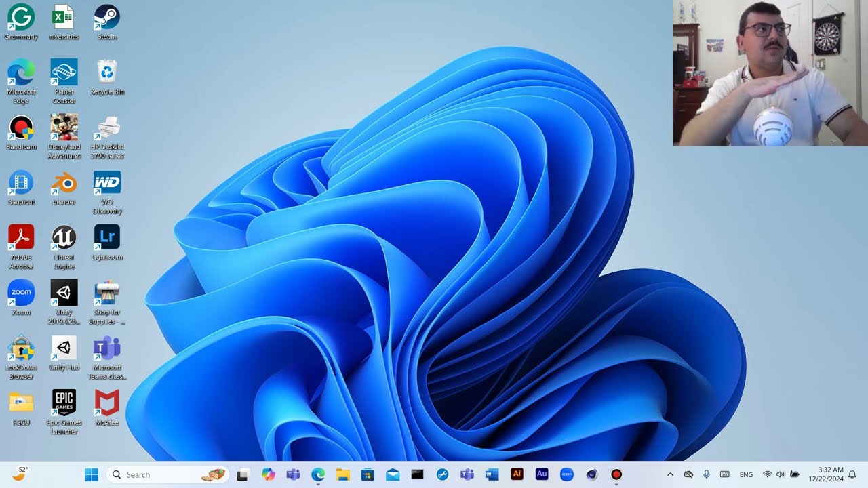Select the LockDown Browser desktop shortcut

pos(21,357)
